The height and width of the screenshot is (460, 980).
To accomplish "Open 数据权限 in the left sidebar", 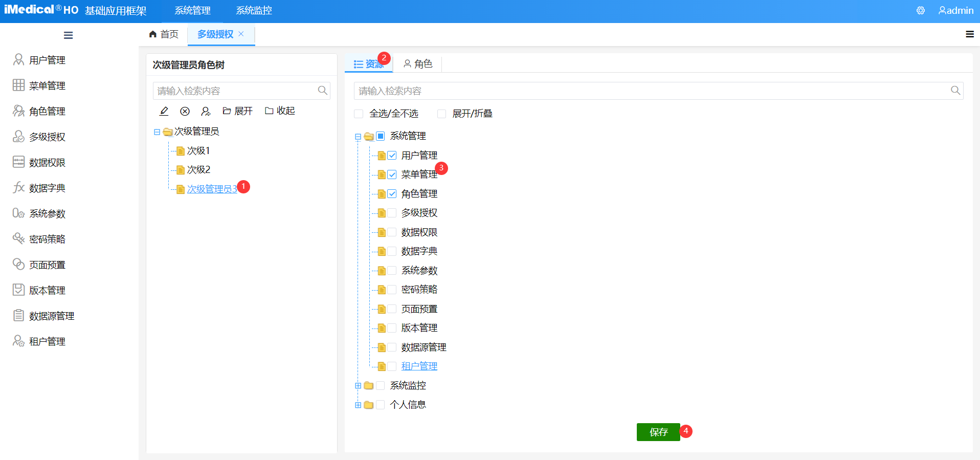I will 47,163.
